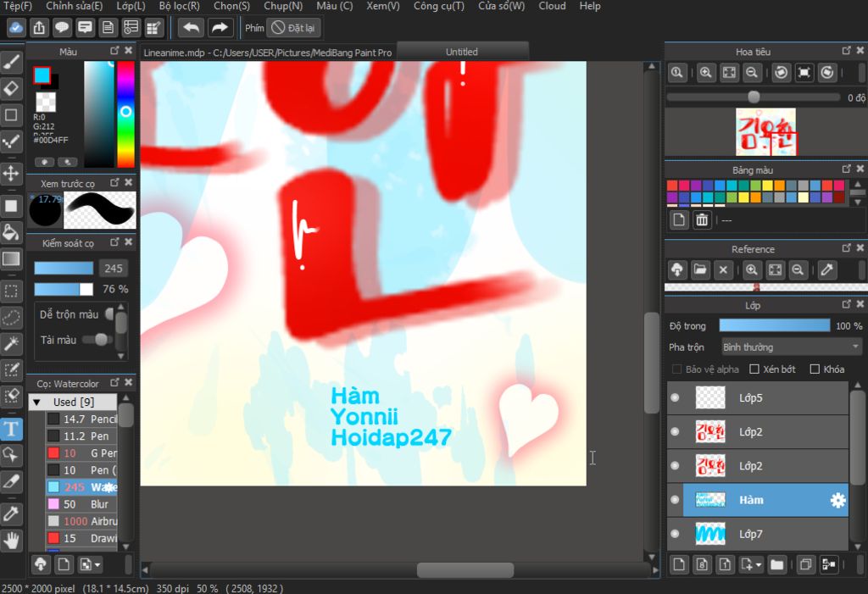The width and height of the screenshot is (868, 594).
Task: Undock the Kiểm soát cọ panel
Action: [114, 241]
